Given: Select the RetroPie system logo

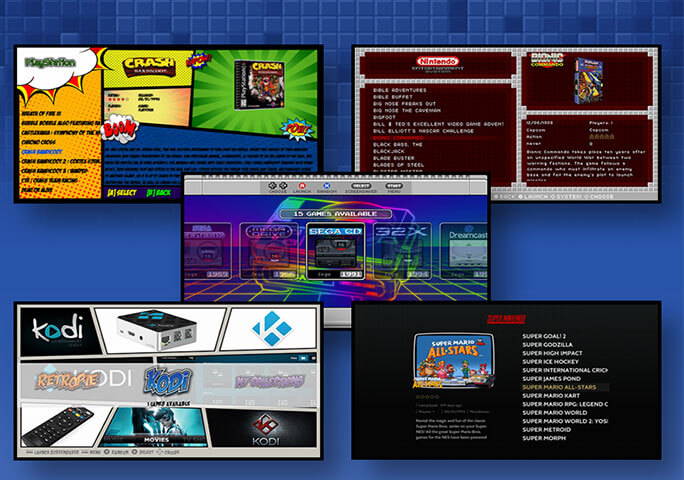Looking at the screenshot, I should click(67, 380).
